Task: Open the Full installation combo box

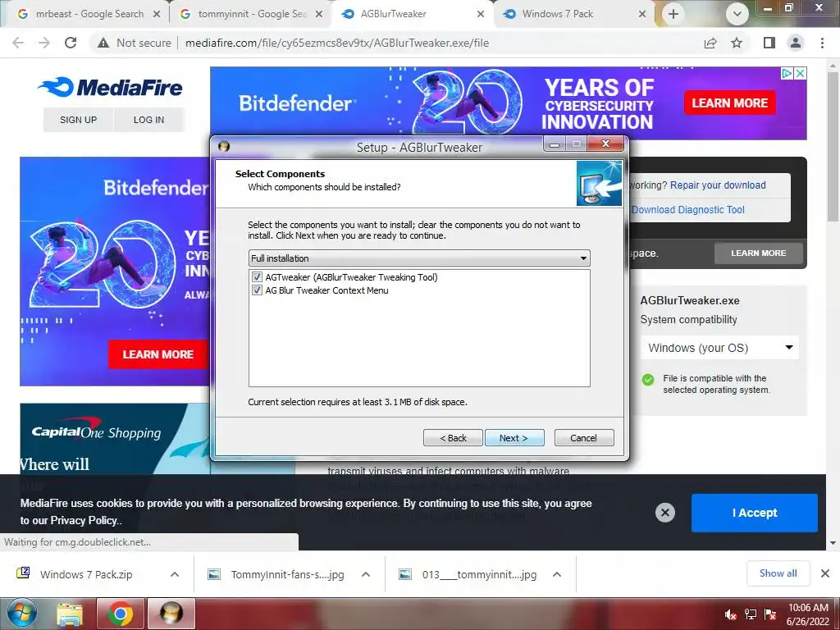Action: [x=419, y=258]
